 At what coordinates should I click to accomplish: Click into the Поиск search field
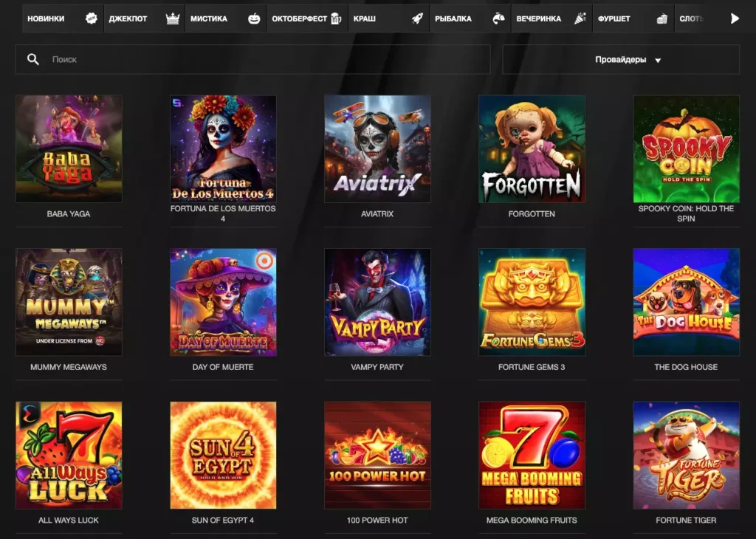click(x=266, y=59)
